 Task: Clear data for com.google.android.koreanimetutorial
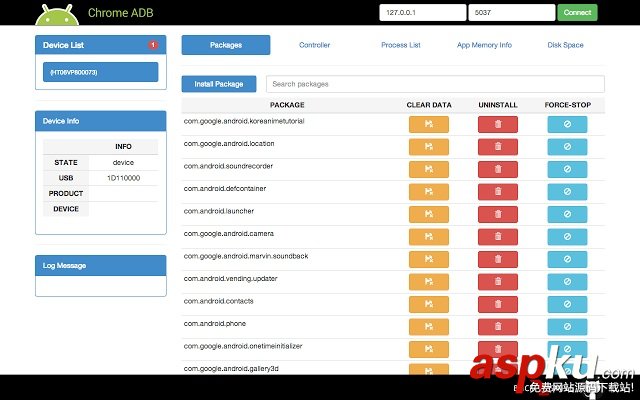[429, 124]
